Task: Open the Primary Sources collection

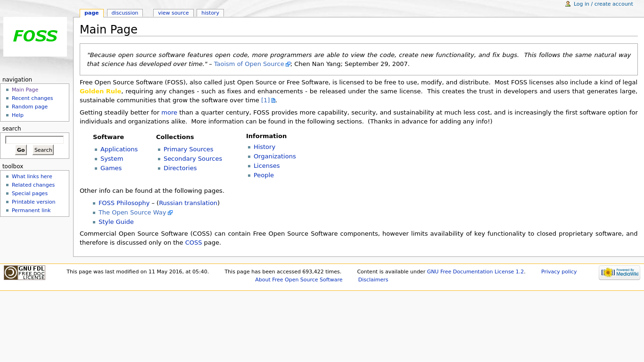Action: 188,149
